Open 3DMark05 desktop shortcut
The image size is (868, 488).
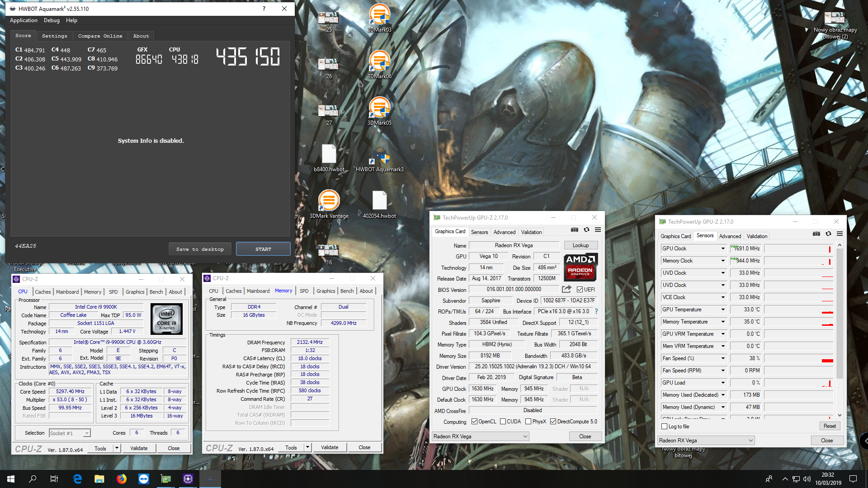tap(379, 111)
